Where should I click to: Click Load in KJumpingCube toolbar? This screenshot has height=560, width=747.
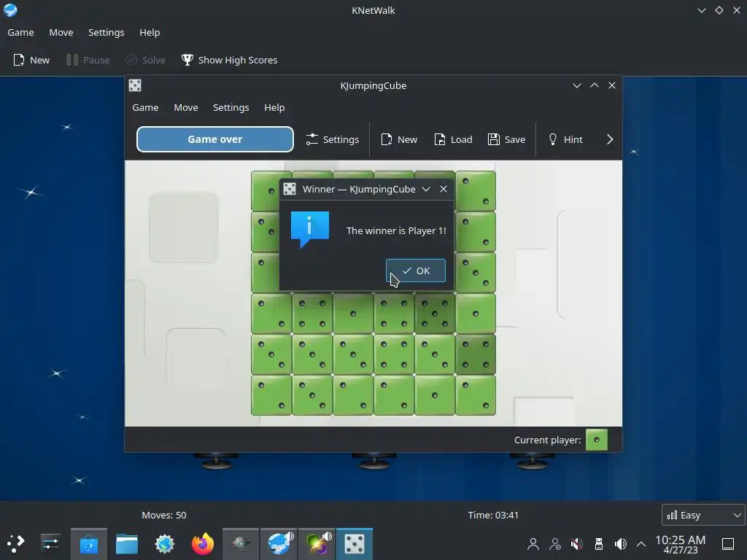coord(453,139)
